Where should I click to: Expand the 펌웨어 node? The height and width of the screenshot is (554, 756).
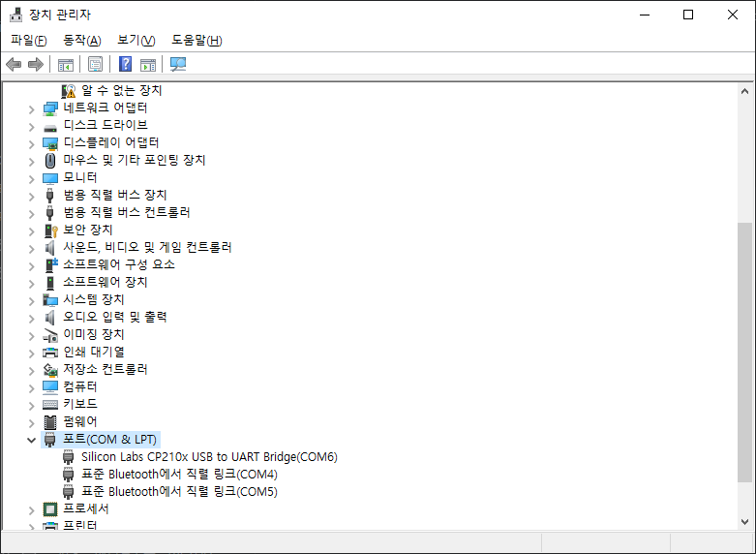(31, 423)
